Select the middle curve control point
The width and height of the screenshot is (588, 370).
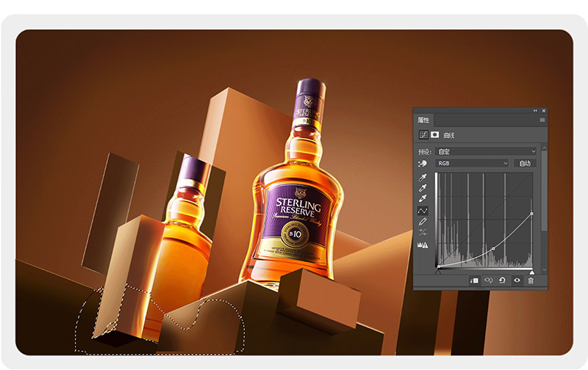pos(493,249)
